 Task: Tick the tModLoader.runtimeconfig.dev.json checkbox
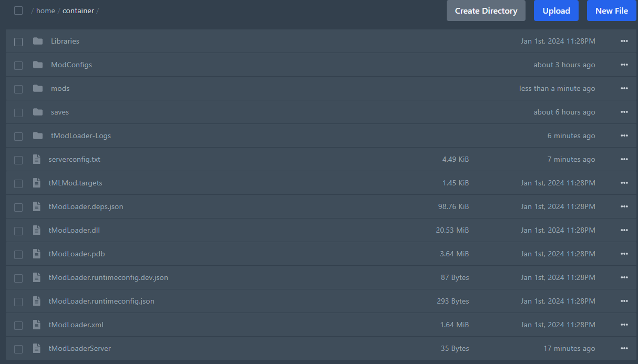[18, 278]
